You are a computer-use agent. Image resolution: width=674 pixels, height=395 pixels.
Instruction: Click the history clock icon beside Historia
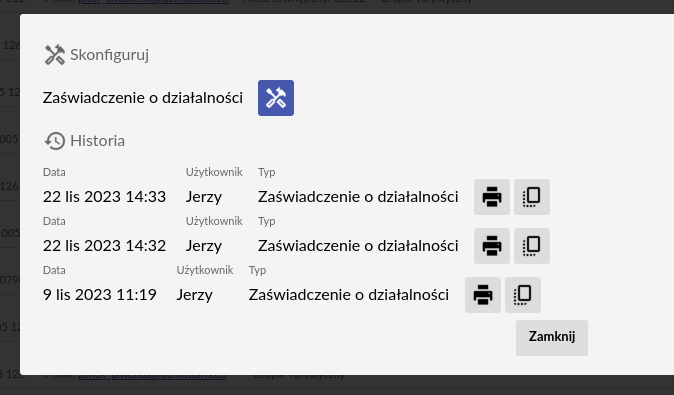pyautogui.click(x=55, y=141)
